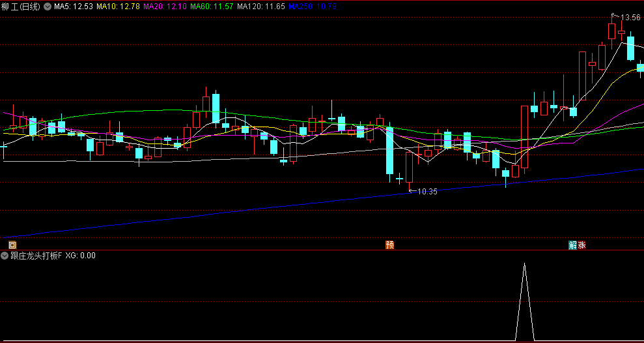644x343 pixels.
Task: Click the 回 marker icon
Action: point(12,245)
